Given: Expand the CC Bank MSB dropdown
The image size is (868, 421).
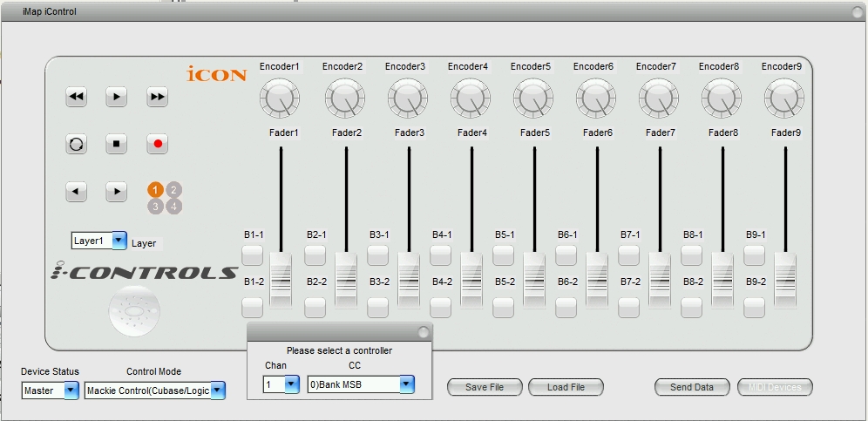Looking at the screenshot, I should [x=361, y=384].
